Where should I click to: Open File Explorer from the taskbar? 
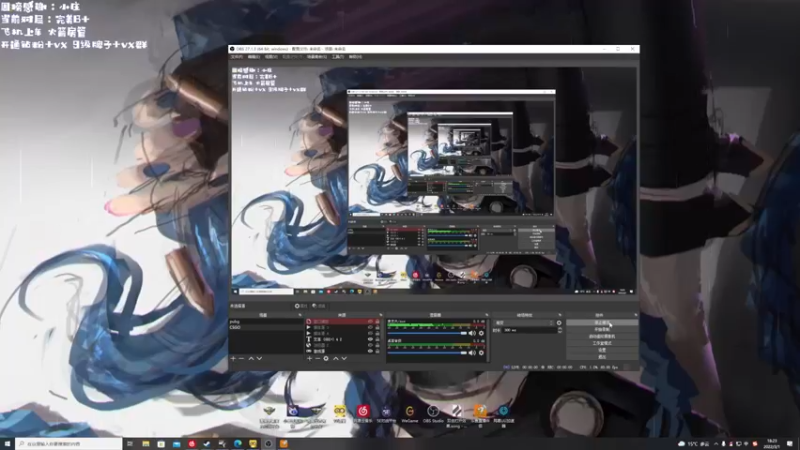[x=146, y=444]
